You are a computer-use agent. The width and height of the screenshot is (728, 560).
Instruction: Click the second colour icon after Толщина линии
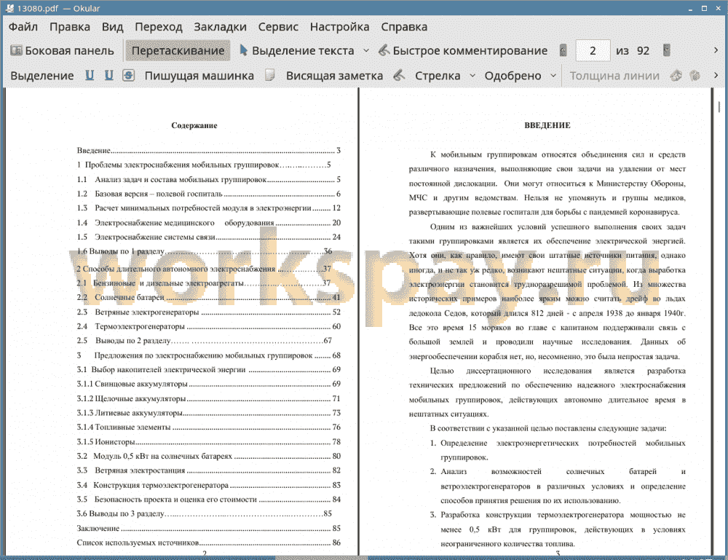(695, 75)
